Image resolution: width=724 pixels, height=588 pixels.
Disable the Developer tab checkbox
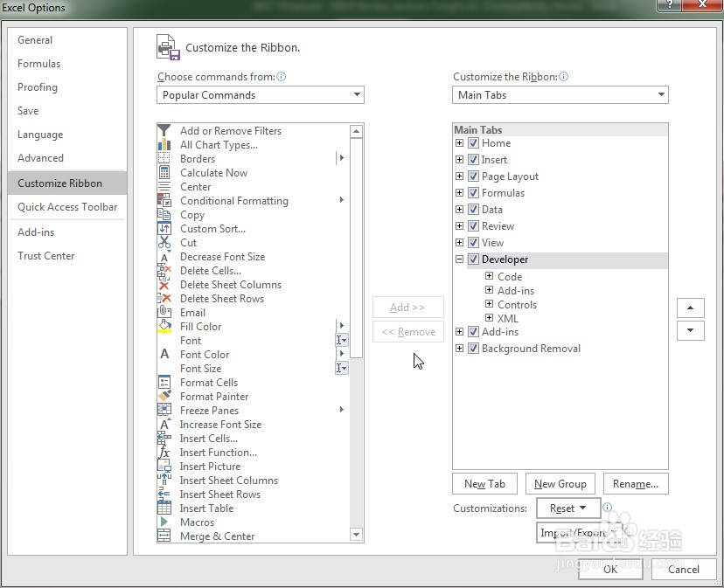[x=473, y=259]
